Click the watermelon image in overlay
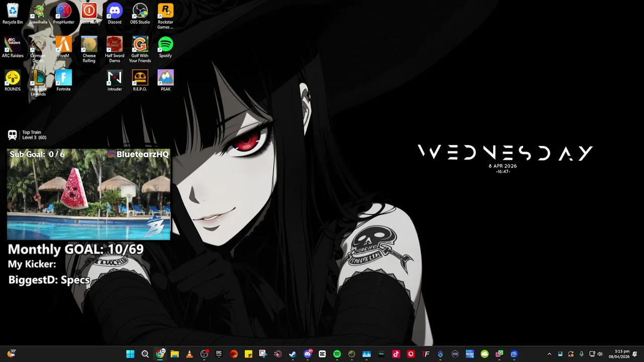Image resolution: width=644 pixels, height=362 pixels. [x=74, y=188]
